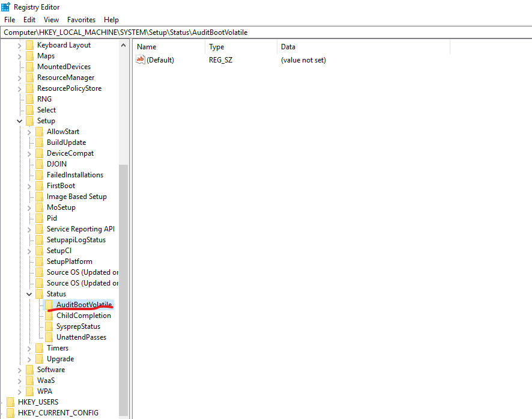Click the HKEY_USERS folder icon

tap(11, 402)
